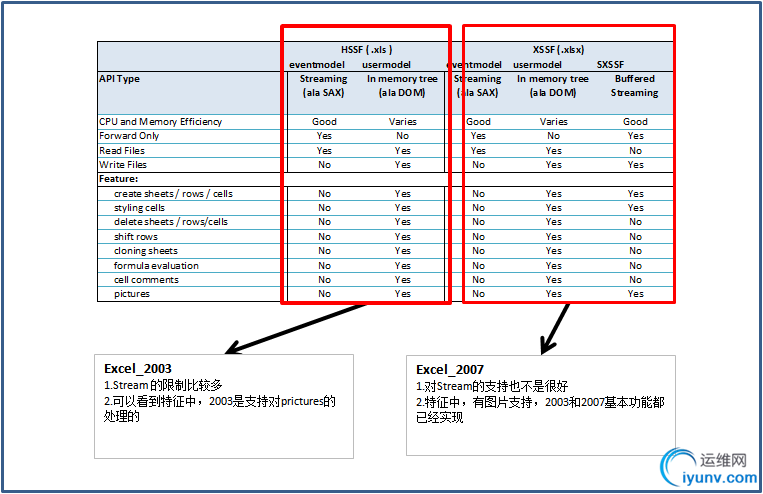Click usermodel under the HSSF header
The height and width of the screenshot is (494, 763).
point(386,65)
